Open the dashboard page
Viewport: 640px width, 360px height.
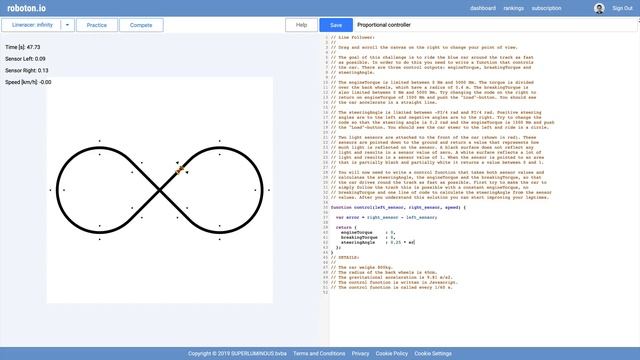tap(483, 8)
